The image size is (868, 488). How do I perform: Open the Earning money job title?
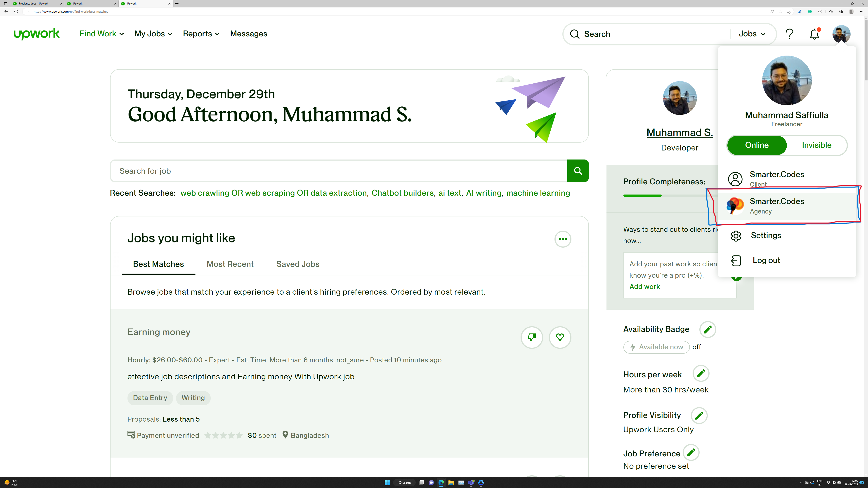click(159, 332)
